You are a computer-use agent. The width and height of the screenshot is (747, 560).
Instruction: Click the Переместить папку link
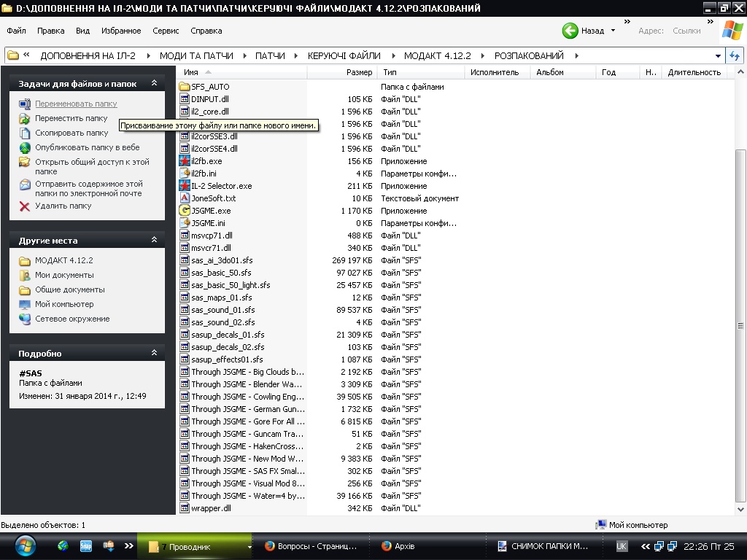[71, 118]
